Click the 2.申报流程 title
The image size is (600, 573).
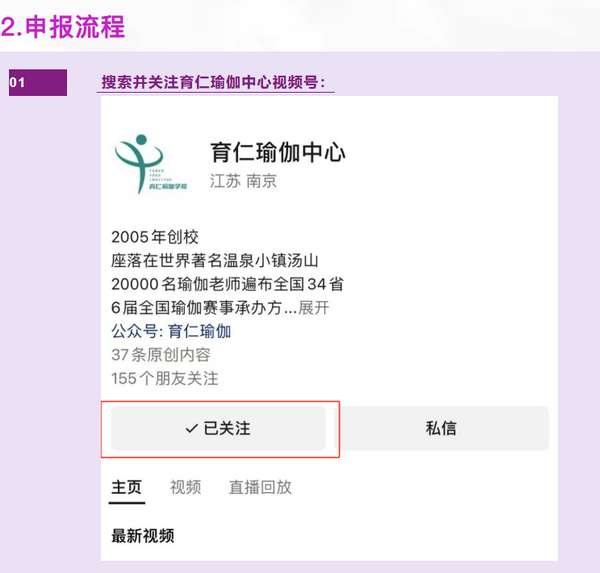tap(63, 27)
